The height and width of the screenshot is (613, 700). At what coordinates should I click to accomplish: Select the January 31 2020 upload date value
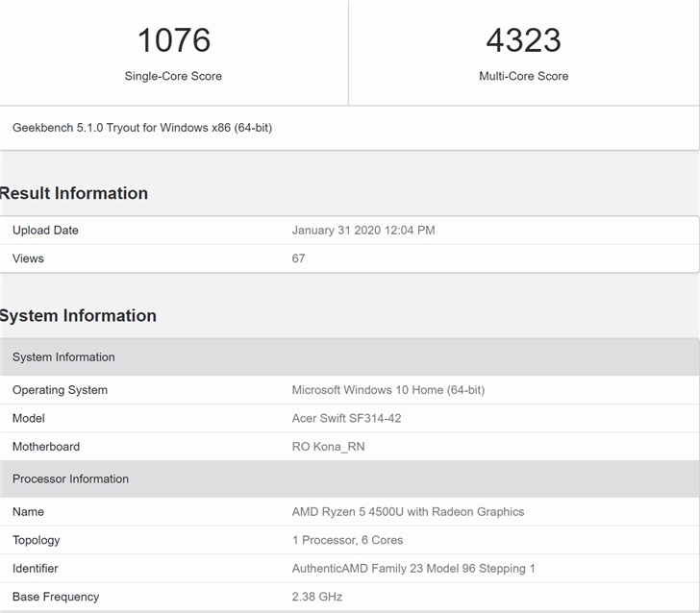[363, 231]
